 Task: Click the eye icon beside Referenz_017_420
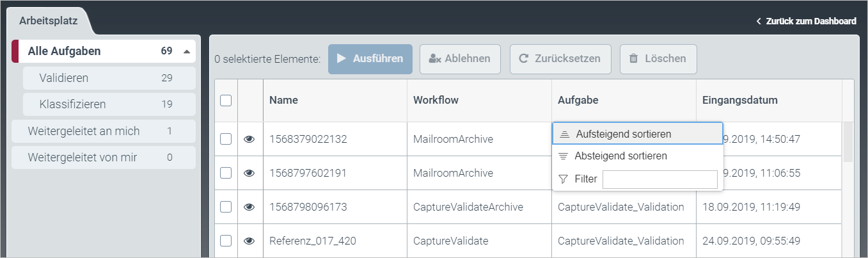tap(249, 241)
